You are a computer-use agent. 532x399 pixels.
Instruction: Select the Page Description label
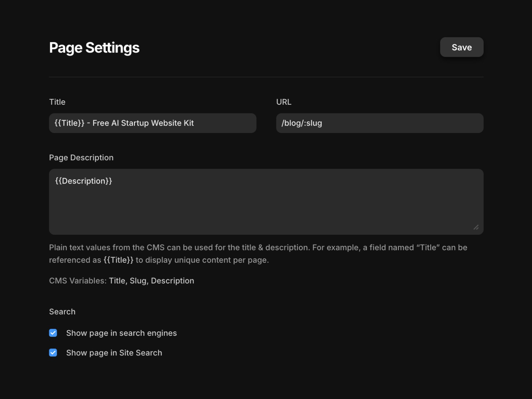tap(81, 157)
